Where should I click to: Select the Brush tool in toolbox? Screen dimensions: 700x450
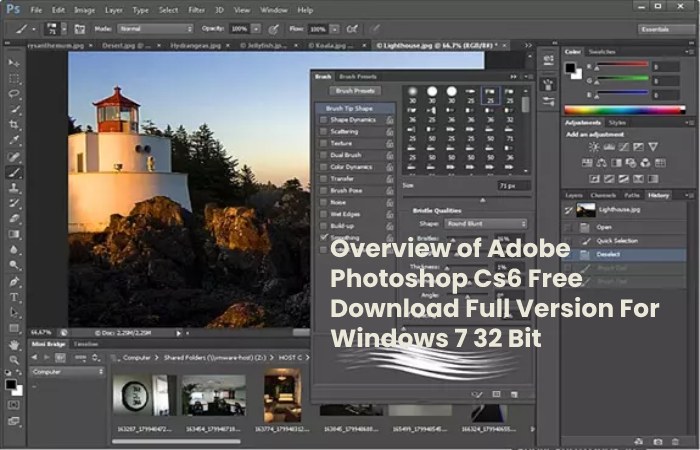14,172
